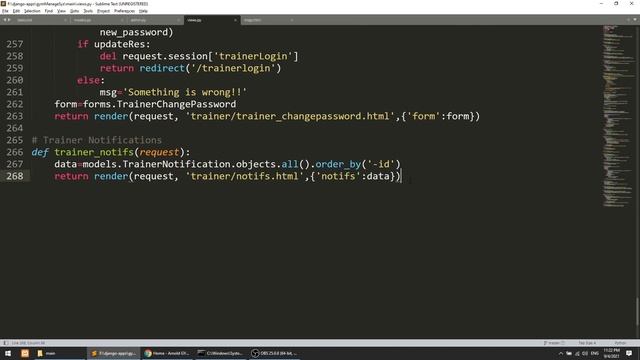640x360 pixels.
Task: Open the Help menu
Action: point(143,11)
